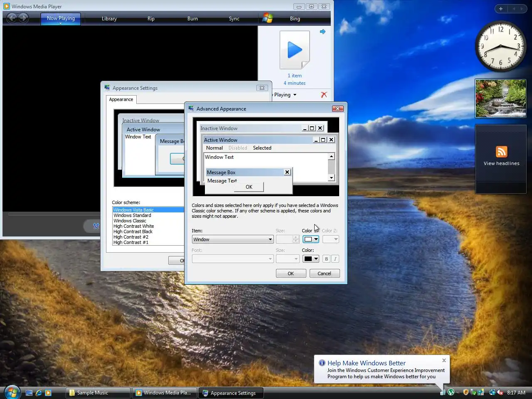Click Window Text in the preview

coord(219,157)
